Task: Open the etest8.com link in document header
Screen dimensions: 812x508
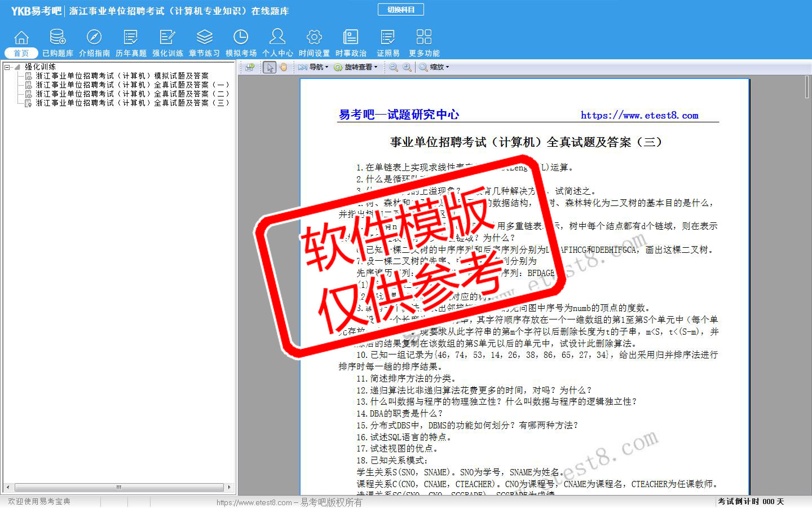Action: (639, 115)
